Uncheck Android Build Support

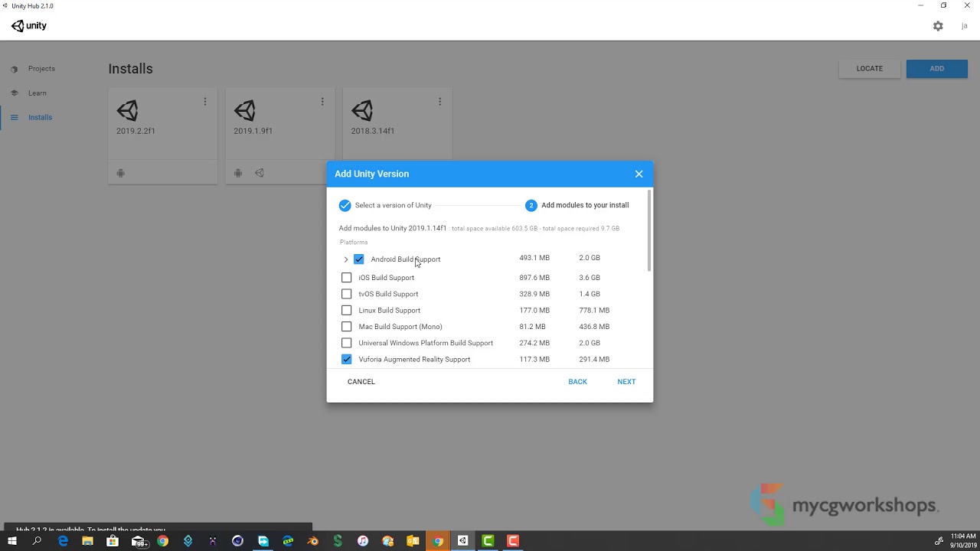(358, 259)
